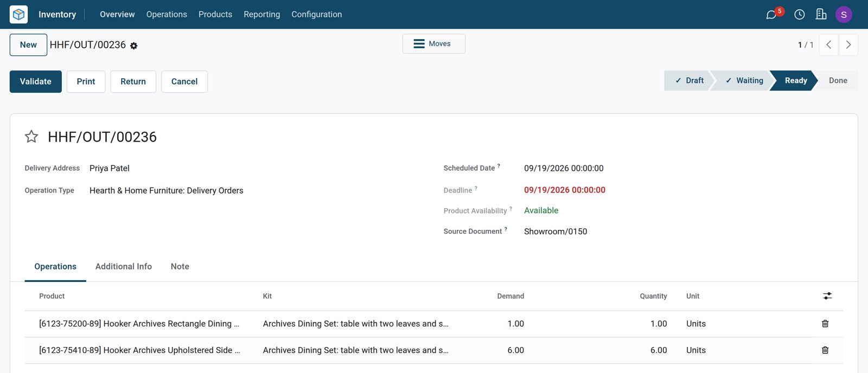This screenshot has height=373, width=868.
Task: Validate the delivery order
Action: point(36,81)
